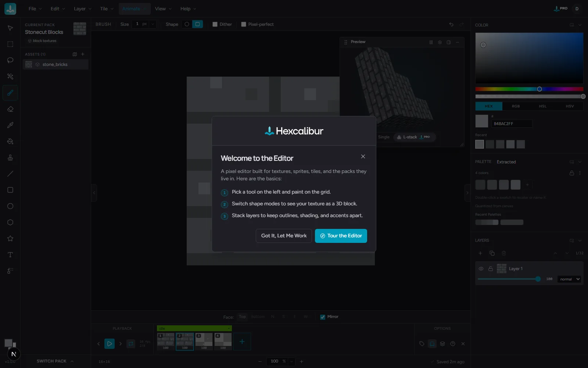The height and width of the screenshot is (368, 588).
Task: Pause the preview panel rotation
Action: (431, 42)
